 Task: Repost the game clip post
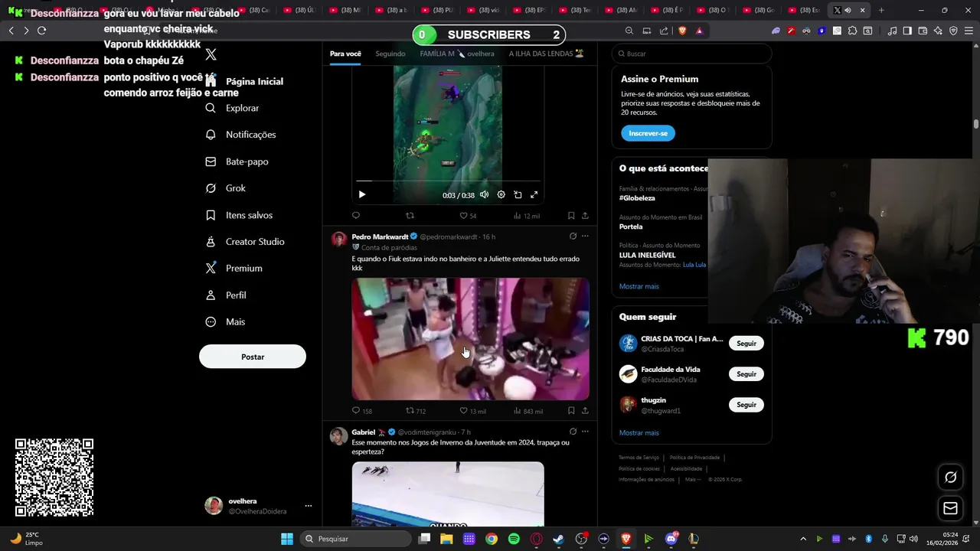pos(410,216)
